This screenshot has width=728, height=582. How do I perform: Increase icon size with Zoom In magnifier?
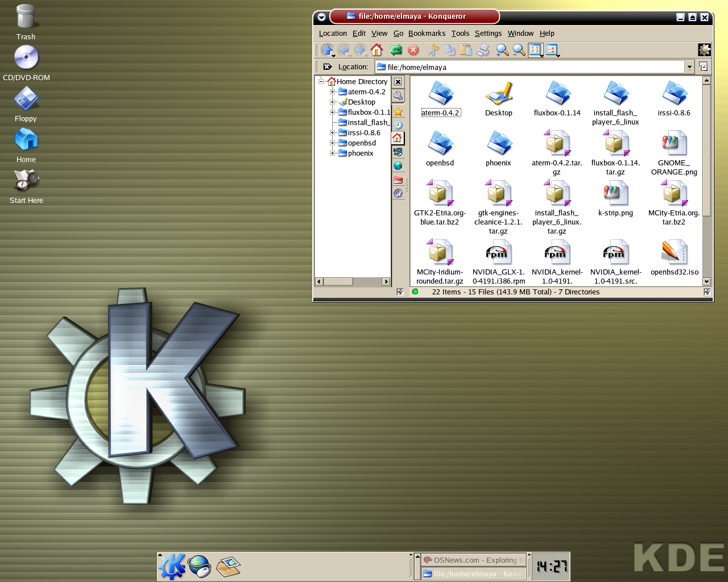tap(502, 50)
